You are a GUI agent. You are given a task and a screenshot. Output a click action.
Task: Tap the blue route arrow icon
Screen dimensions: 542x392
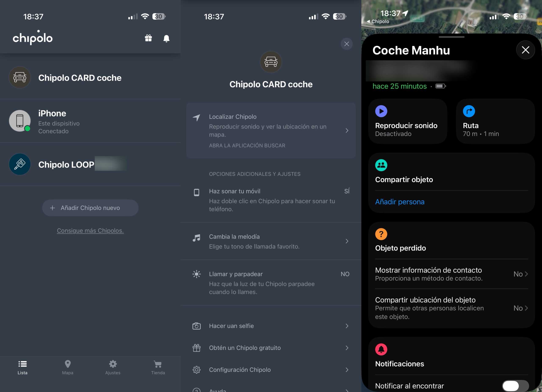pyautogui.click(x=469, y=111)
